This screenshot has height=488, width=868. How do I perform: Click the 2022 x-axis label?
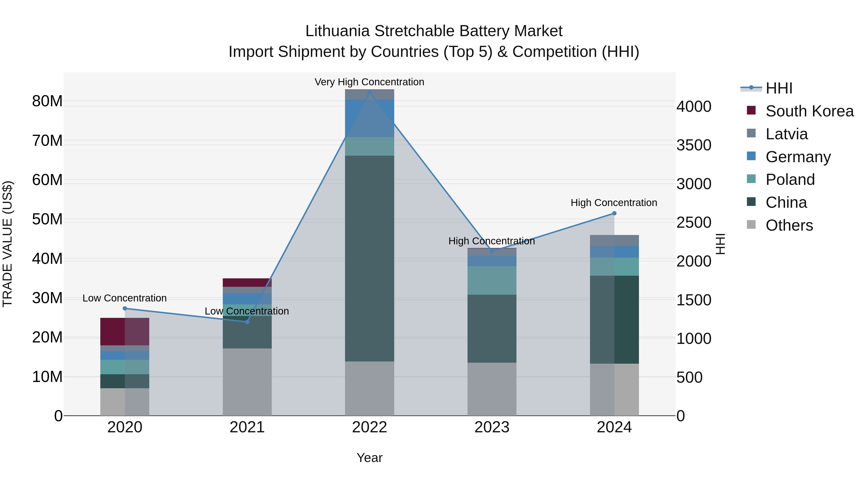click(x=369, y=427)
